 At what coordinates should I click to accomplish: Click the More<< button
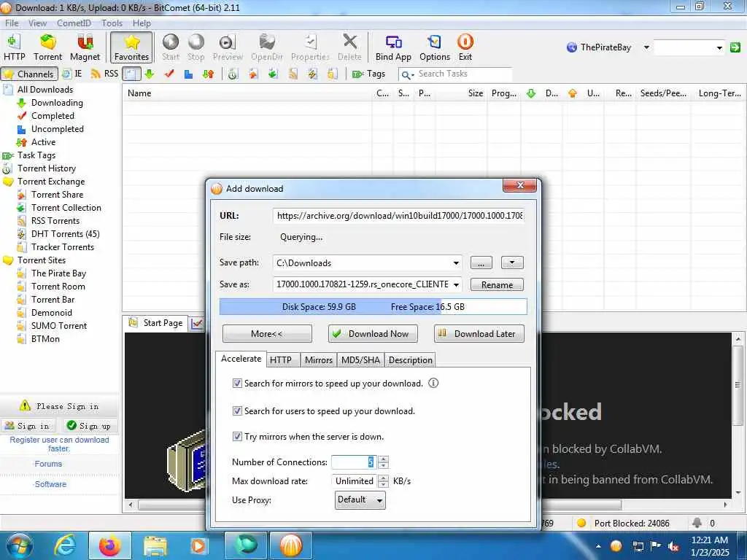coord(267,333)
